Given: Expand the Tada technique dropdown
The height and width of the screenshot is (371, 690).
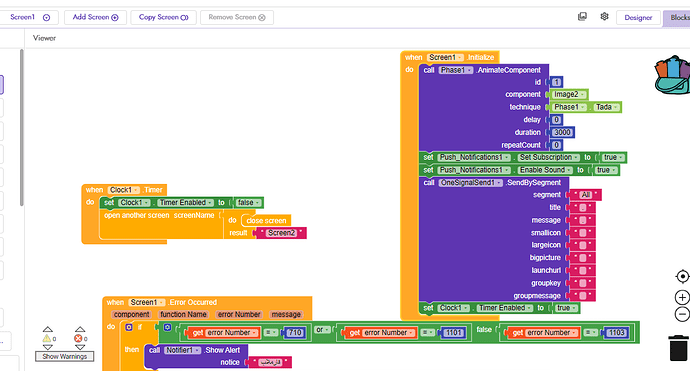Looking at the screenshot, I should tap(607, 107).
